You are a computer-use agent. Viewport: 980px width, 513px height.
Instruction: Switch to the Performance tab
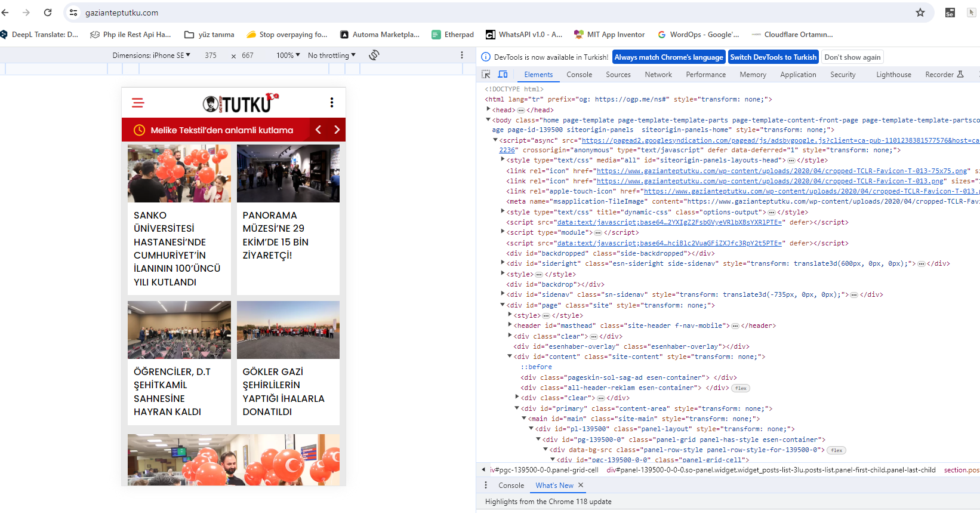706,75
